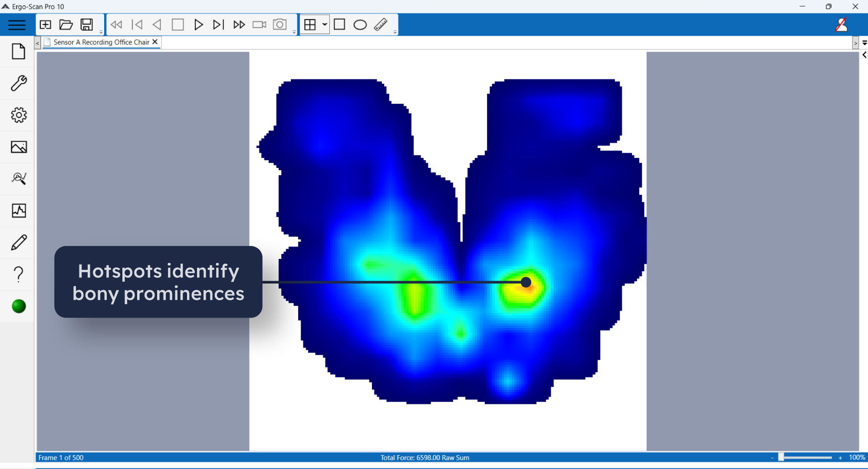Screen dimensions: 868x469
Task: Fast forward the recording
Action: (239, 25)
